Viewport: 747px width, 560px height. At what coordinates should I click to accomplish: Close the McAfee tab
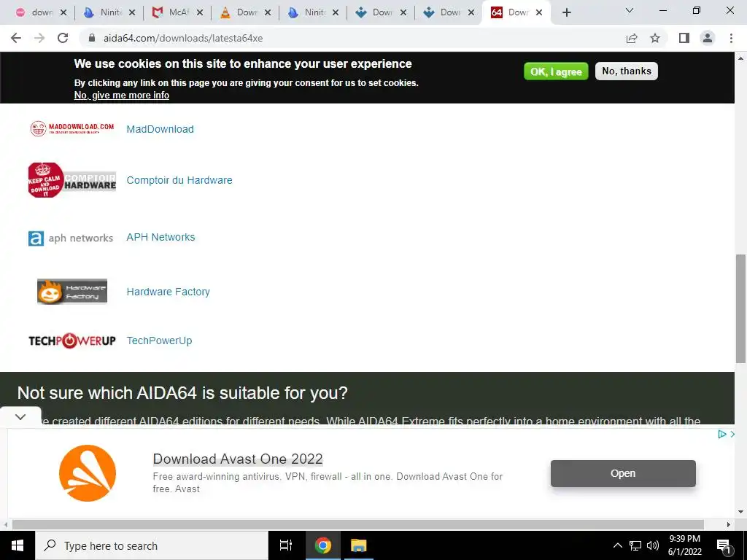coord(200,13)
